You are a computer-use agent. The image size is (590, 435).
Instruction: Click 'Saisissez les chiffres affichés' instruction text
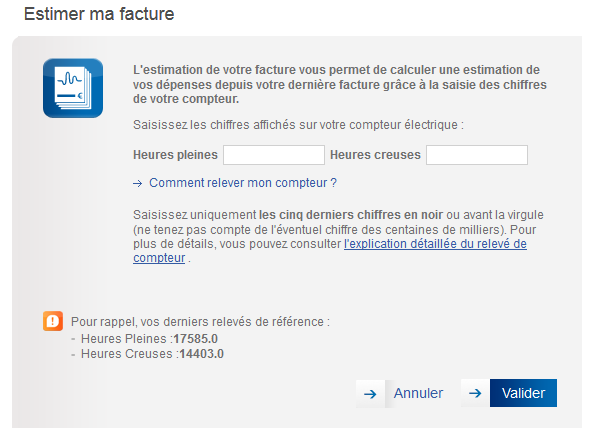298,125
